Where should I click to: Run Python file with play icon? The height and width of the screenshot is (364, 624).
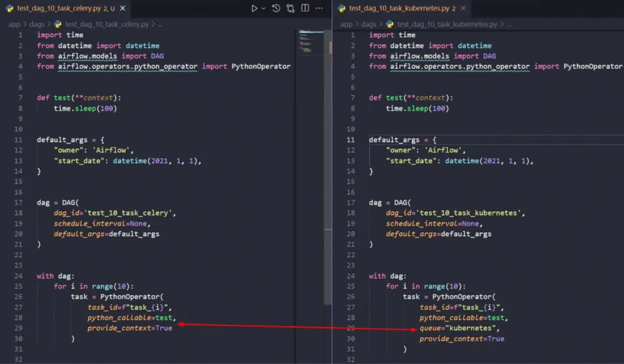[254, 8]
